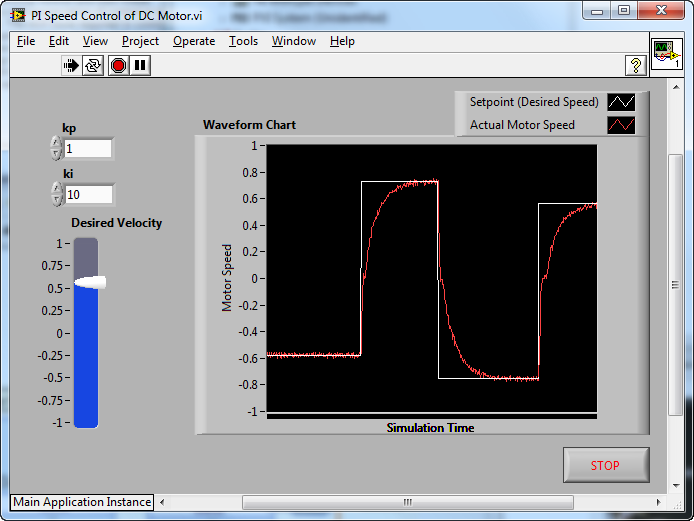694x521 pixels.
Task: Increment kp with the up arrow
Action: (x=56, y=143)
